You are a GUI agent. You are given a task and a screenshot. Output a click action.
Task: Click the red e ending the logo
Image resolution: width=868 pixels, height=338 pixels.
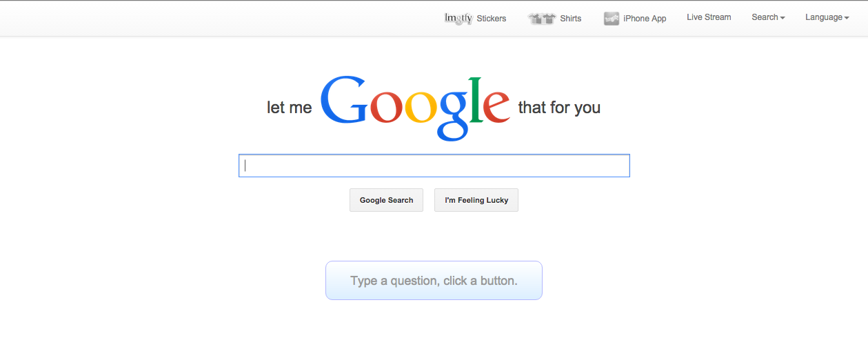(x=497, y=107)
